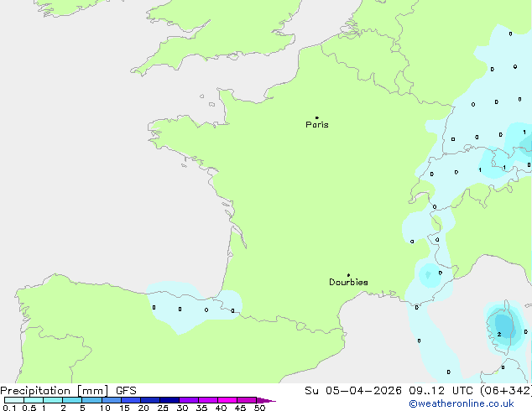This screenshot has height=411, width=532.
Task: Click the above-50 mm arrow at legend end
Action: pos(266,400)
